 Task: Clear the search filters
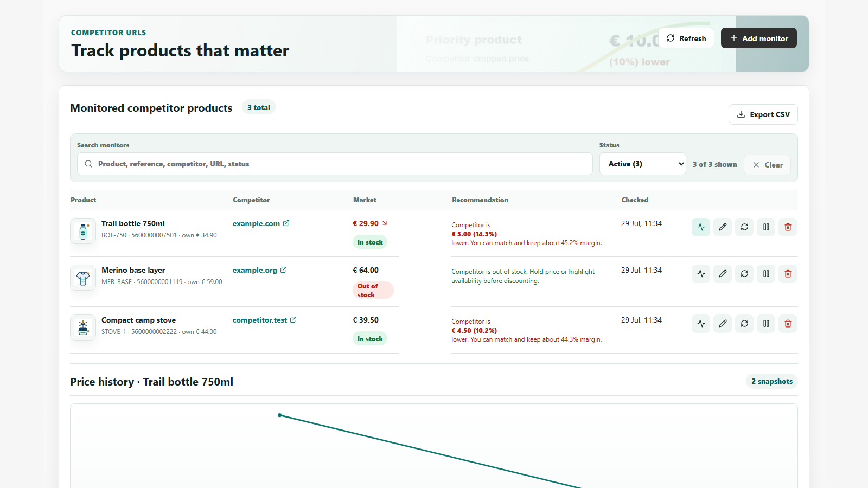coord(768,165)
